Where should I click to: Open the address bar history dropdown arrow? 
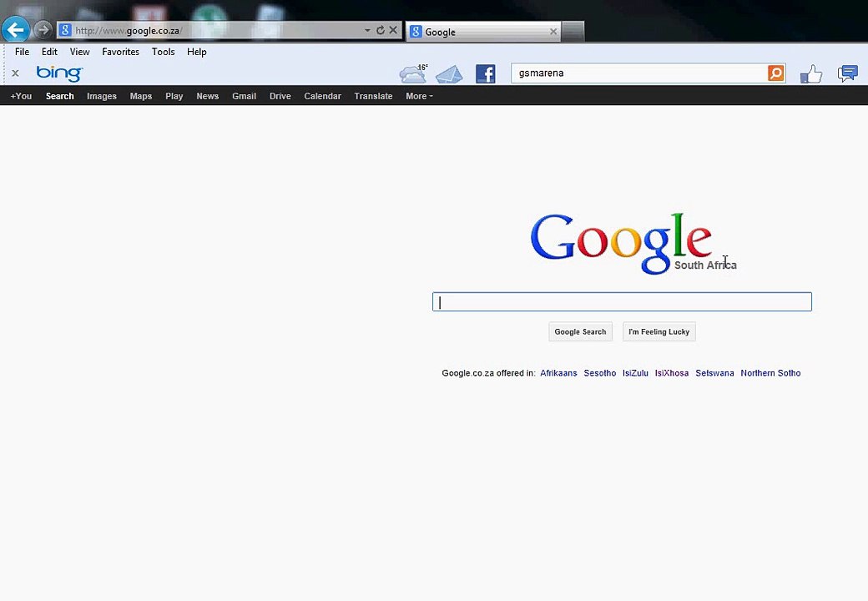click(367, 30)
